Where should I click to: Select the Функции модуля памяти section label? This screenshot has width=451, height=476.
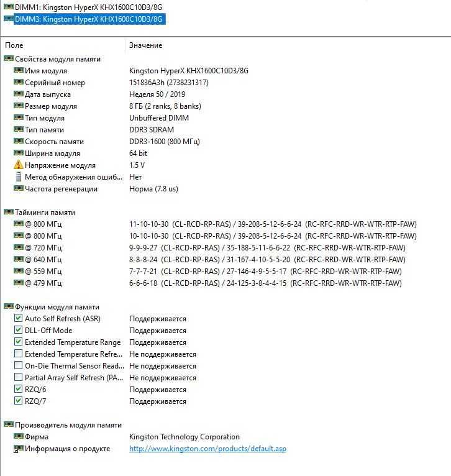(x=57, y=307)
